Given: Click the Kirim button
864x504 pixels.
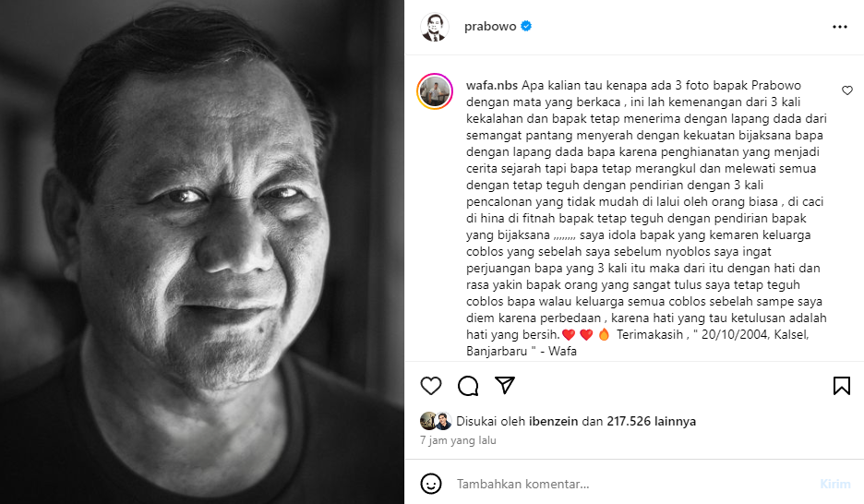Looking at the screenshot, I should [835, 485].
